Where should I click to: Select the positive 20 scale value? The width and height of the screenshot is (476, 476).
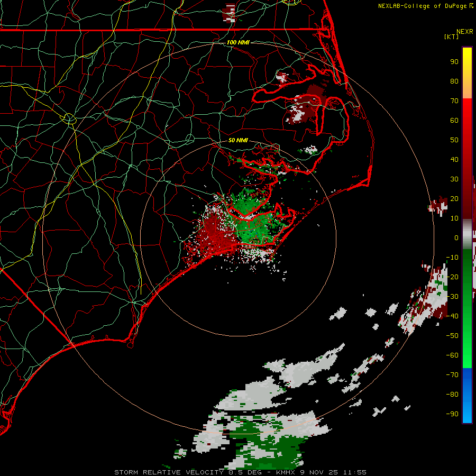(454, 199)
